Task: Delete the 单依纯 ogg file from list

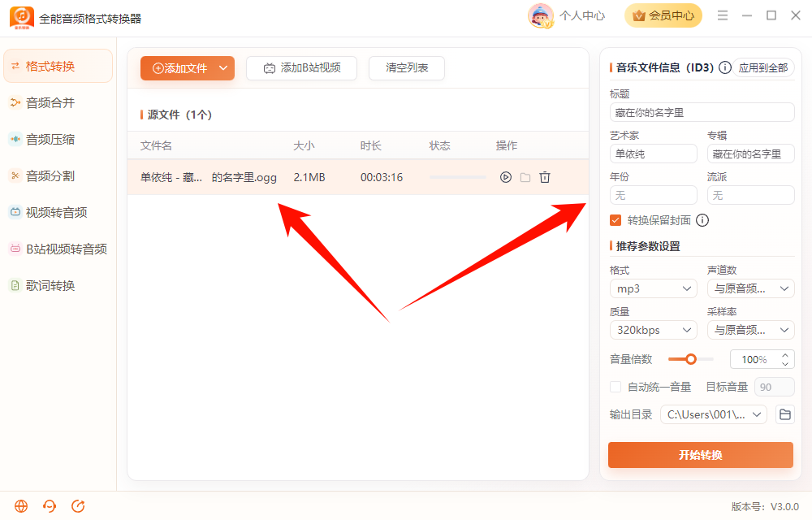Action: click(x=545, y=177)
